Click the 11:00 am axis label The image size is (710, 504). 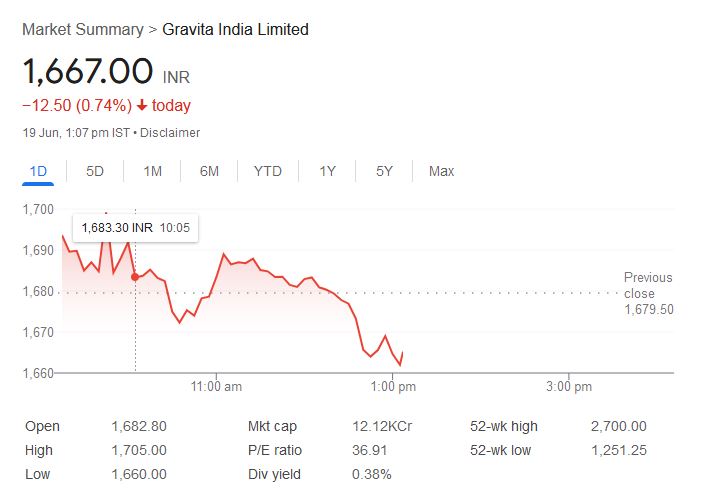[216, 387]
